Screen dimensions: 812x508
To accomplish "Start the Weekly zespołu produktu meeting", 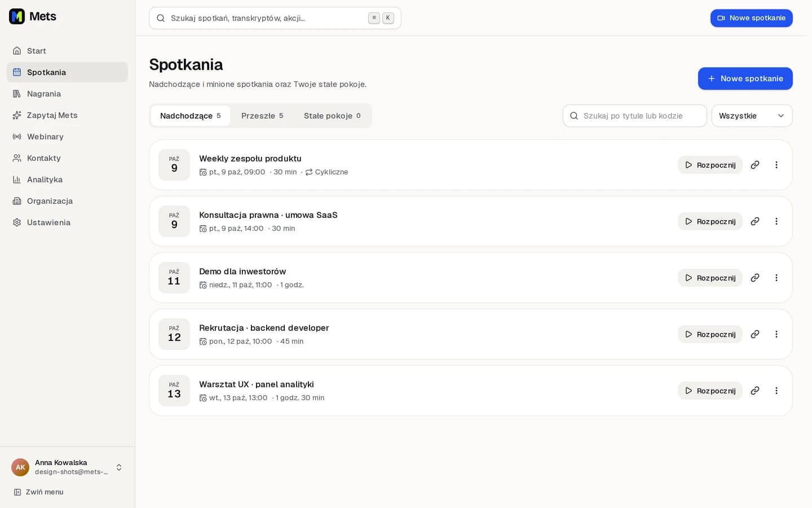I will 710,165.
